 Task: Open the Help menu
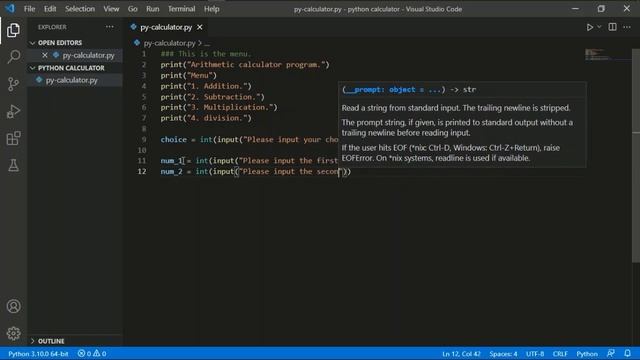coord(211,9)
